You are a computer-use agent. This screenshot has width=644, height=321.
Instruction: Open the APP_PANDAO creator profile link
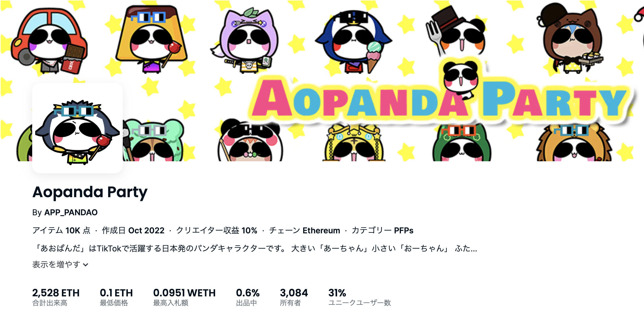[71, 212]
